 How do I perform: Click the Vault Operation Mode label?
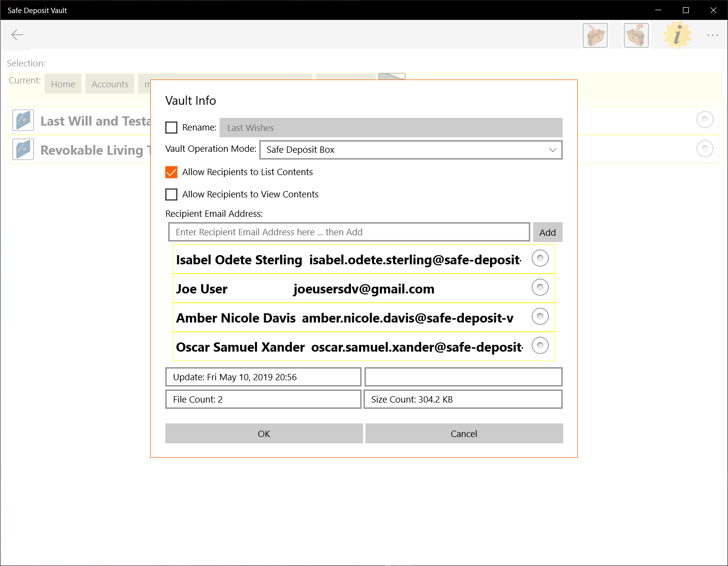coord(211,149)
